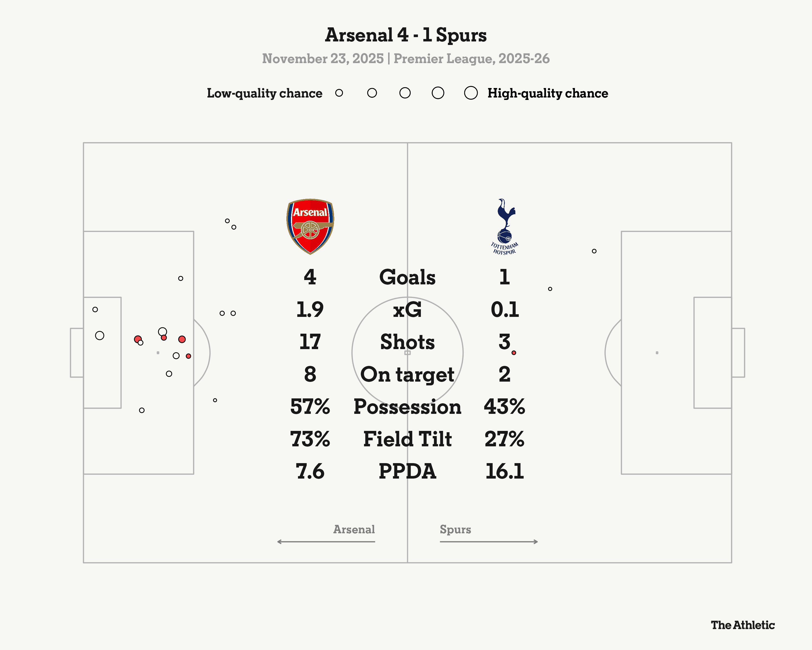The height and width of the screenshot is (650, 812).
Task: Click the On target stat label
Action: [x=407, y=375]
